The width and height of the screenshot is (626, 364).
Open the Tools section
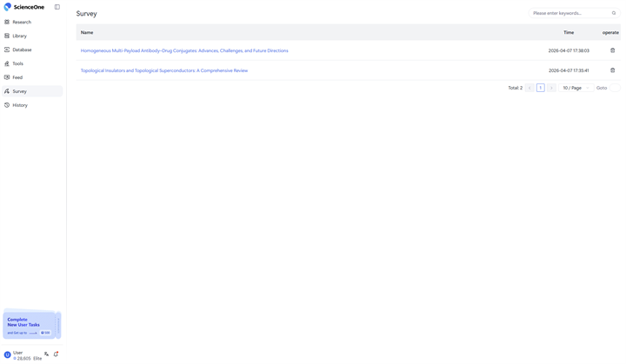(17, 63)
